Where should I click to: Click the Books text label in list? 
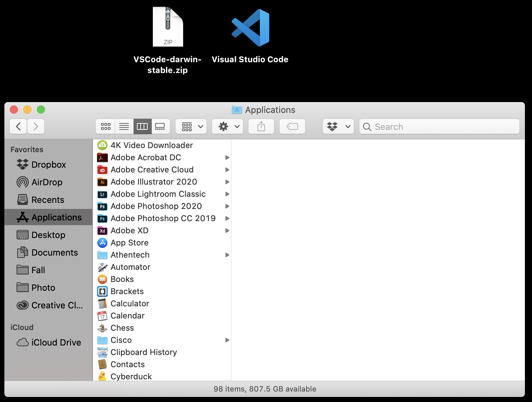122,279
